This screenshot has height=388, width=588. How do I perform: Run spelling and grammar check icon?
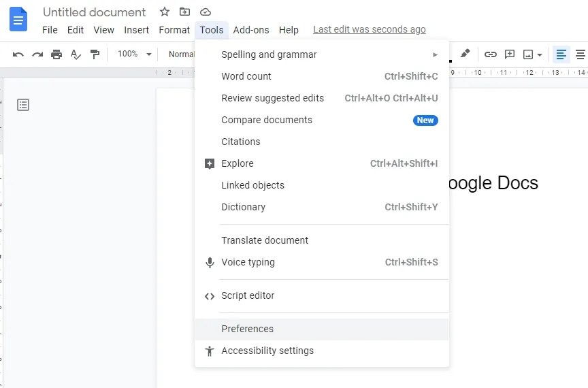76,54
